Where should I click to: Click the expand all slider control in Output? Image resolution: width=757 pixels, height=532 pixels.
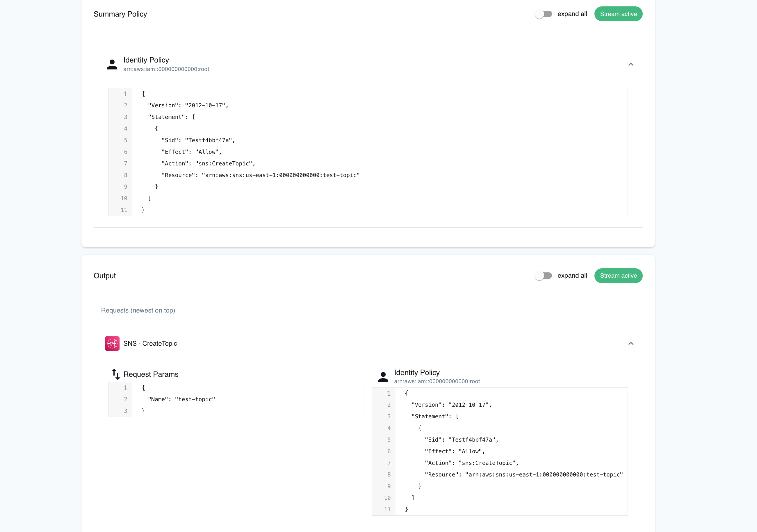[x=543, y=276]
